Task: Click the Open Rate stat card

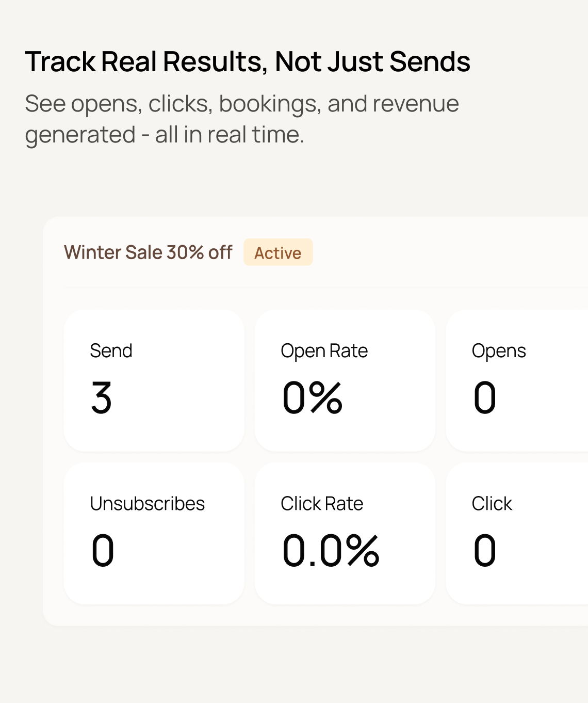Action: pos(345,379)
